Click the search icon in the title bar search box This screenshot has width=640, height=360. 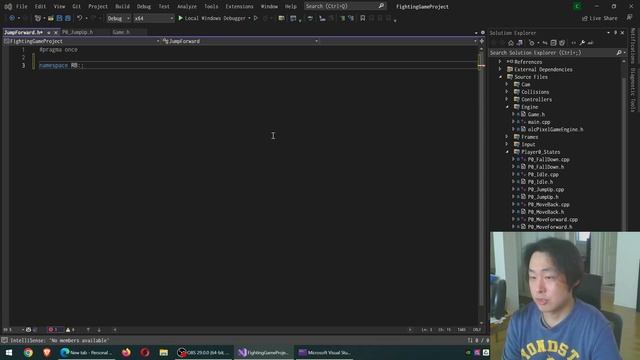381,6
